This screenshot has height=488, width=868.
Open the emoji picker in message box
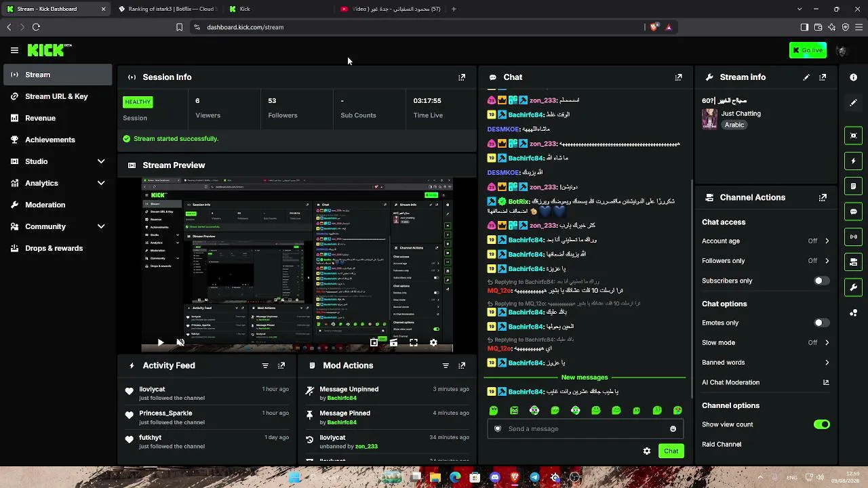673,429
